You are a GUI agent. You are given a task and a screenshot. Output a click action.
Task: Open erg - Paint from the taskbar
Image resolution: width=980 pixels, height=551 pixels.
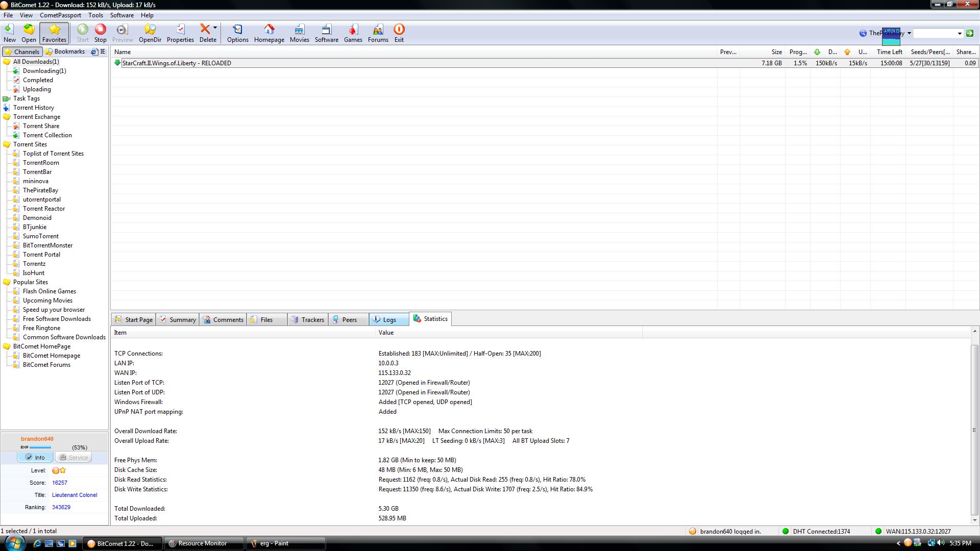[x=286, y=543]
